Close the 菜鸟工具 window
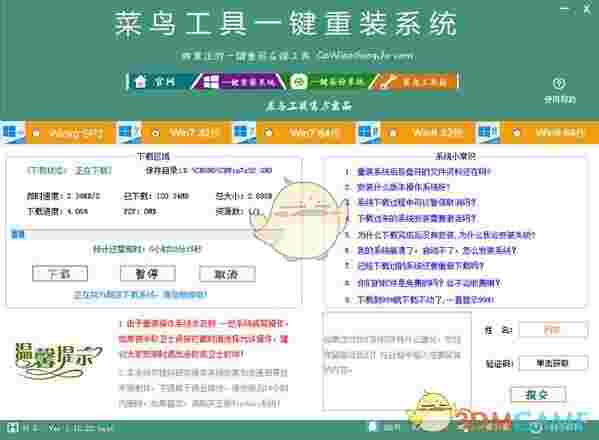The width and height of the screenshot is (599, 440). 587,9
